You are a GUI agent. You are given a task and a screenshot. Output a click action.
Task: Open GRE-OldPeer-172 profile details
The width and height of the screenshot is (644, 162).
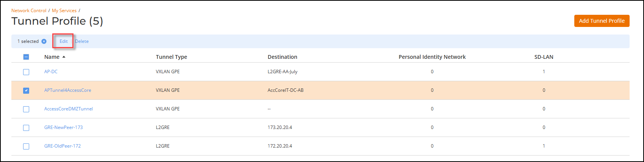click(x=63, y=146)
